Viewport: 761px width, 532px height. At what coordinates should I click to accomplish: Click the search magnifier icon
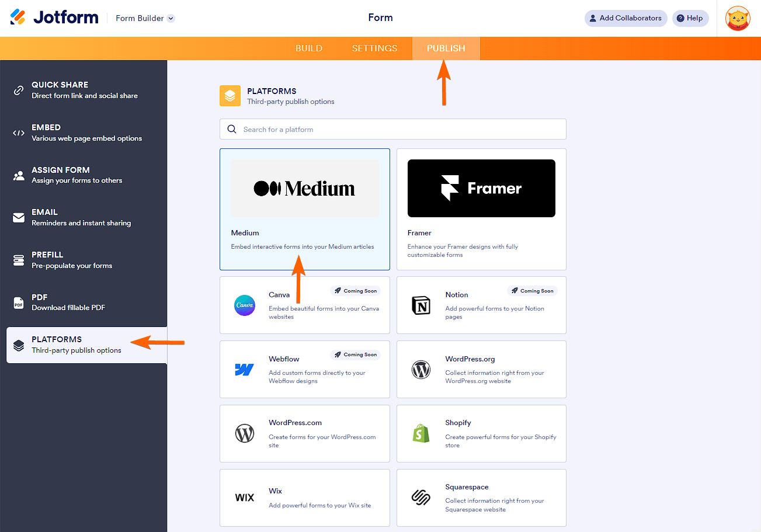pos(232,129)
